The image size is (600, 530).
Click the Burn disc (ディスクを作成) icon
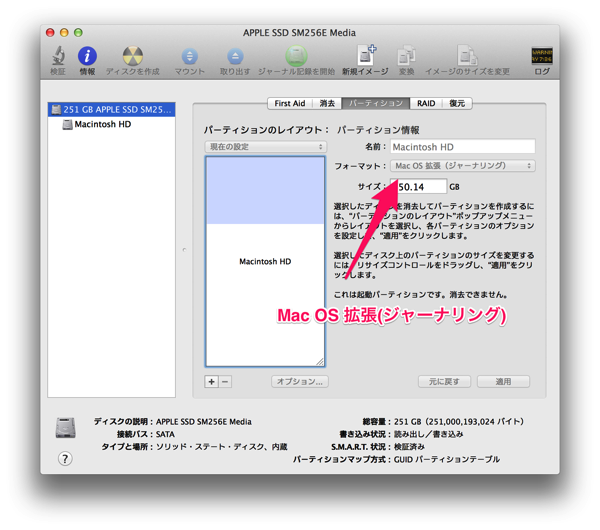click(x=133, y=56)
